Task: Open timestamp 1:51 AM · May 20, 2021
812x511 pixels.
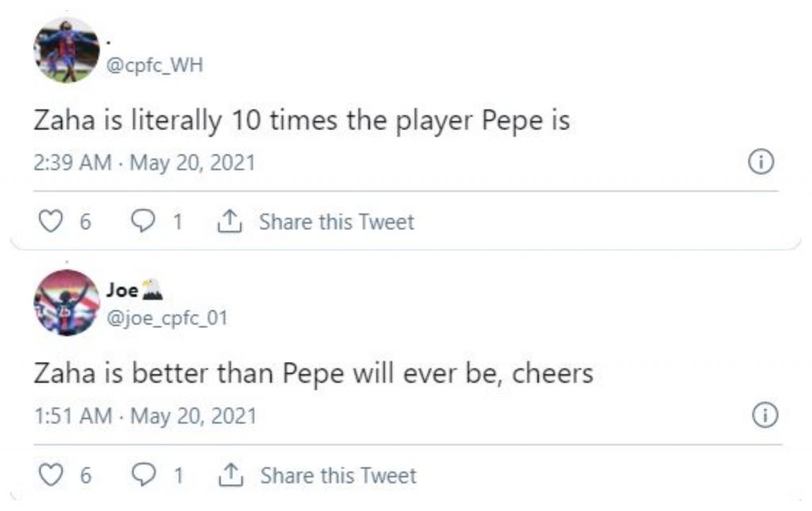Action: pyautogui.click(x=144, y=417)
